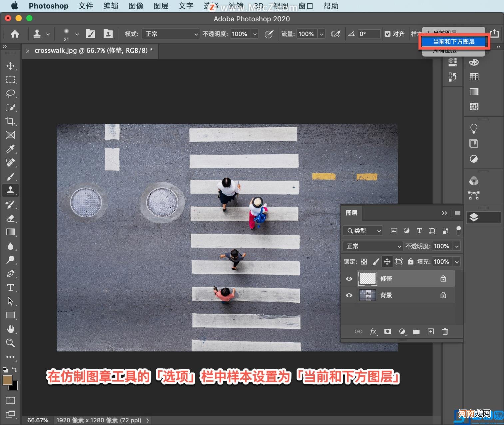
Task: Toggle the Clone Source panel icon
Action: coord(108,34)
